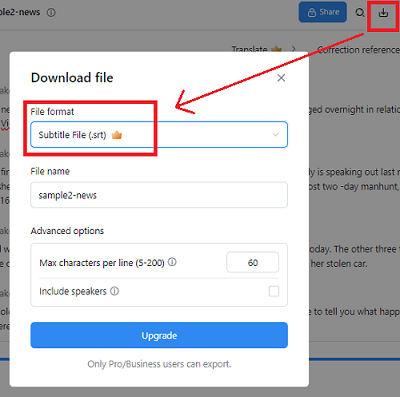Click info icon next to Max characters
Screen dimensions: 400x397
pyautogui.click(x=172, y=262)
